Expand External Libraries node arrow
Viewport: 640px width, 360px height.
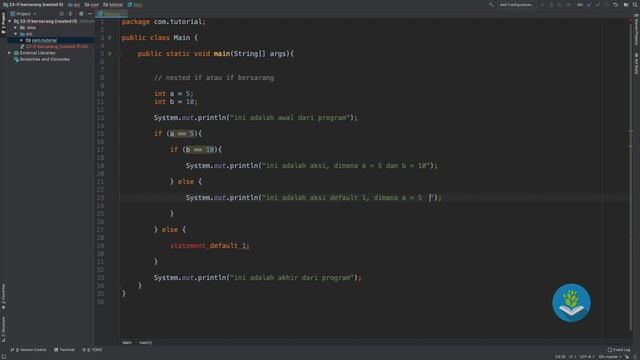pos(9,53)
